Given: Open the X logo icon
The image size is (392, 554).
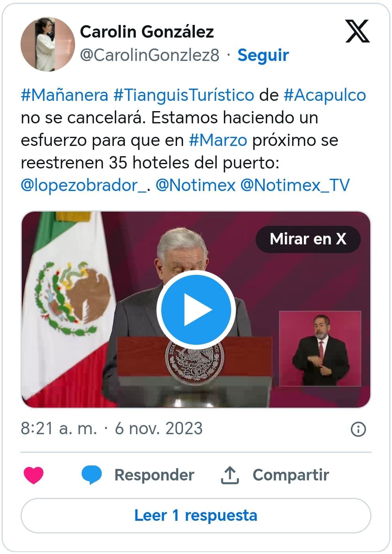Looking at the screenshot, I should click(358, 31).
